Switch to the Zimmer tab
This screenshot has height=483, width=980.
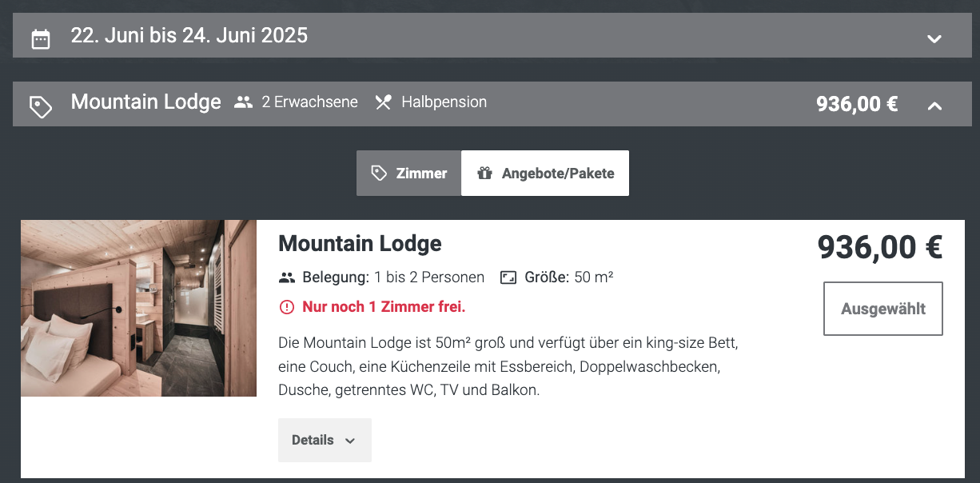point(408,173)
